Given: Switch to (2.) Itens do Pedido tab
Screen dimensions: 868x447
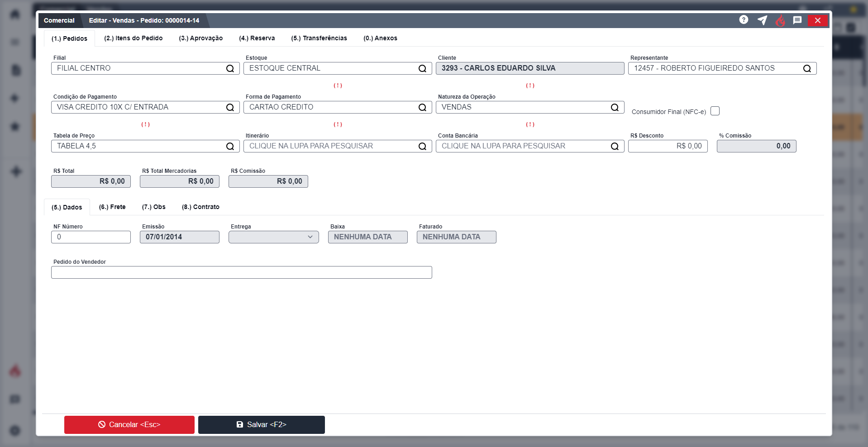Looking at the screenshot, I should pyautogui.click(x=133, y=38).
